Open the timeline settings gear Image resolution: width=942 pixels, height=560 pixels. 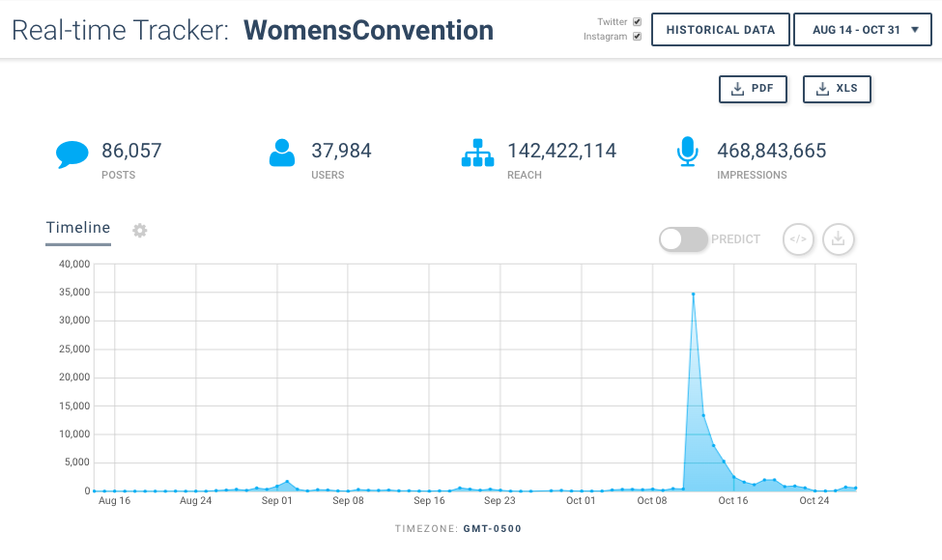140,231
